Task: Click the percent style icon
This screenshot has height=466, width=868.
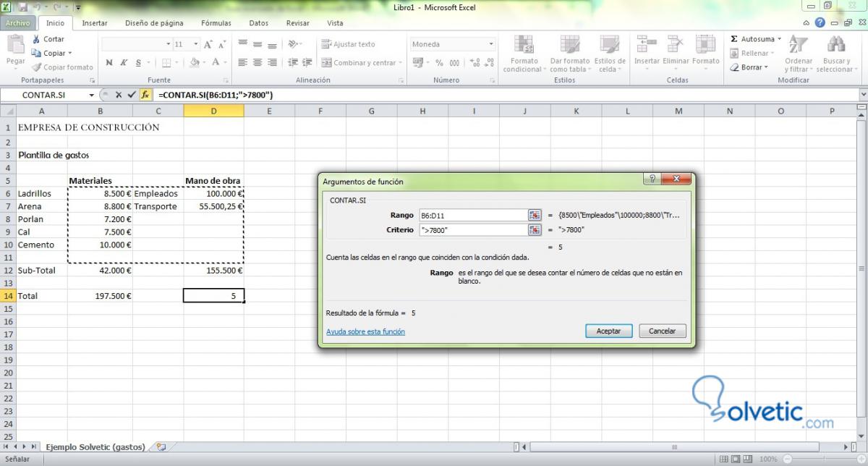Action: tap(440, 63)
